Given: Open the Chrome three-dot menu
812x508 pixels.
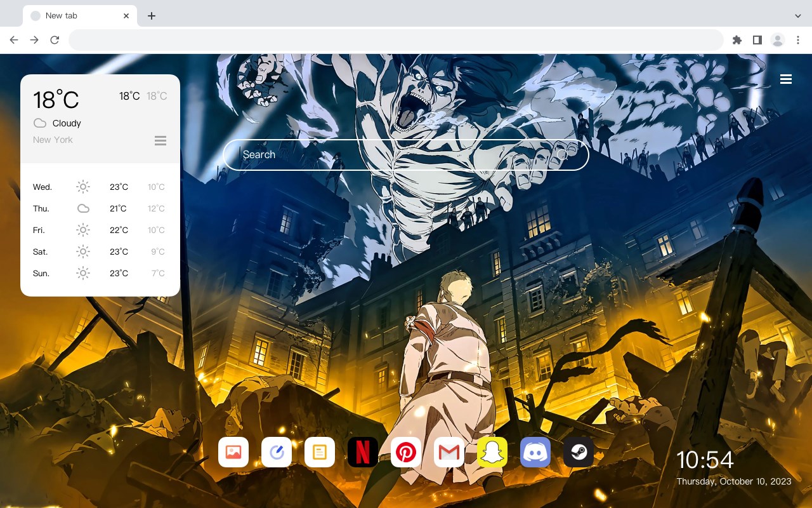Looking at the screenshot, I should point(798,40).
